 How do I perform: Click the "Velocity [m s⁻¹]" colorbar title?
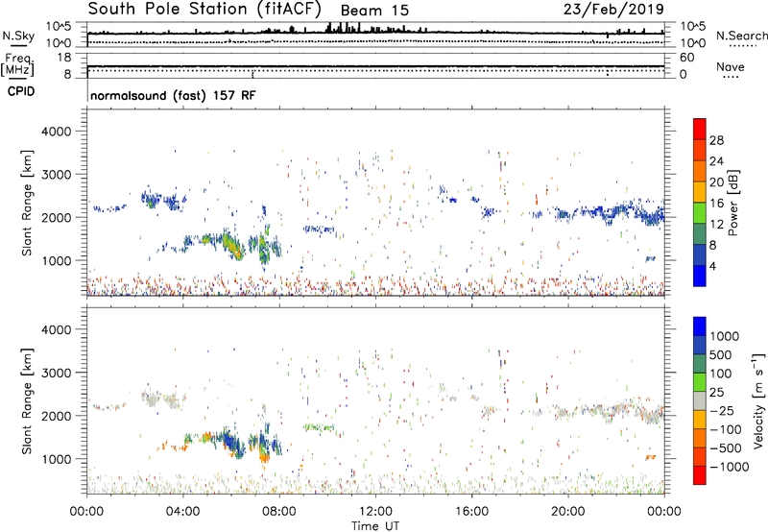[x=758, y=400]
